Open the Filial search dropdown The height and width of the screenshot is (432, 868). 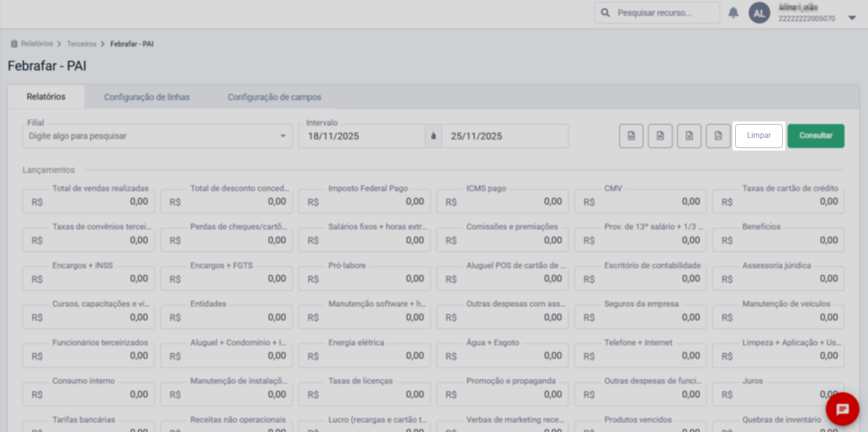(x=157, y=136)
